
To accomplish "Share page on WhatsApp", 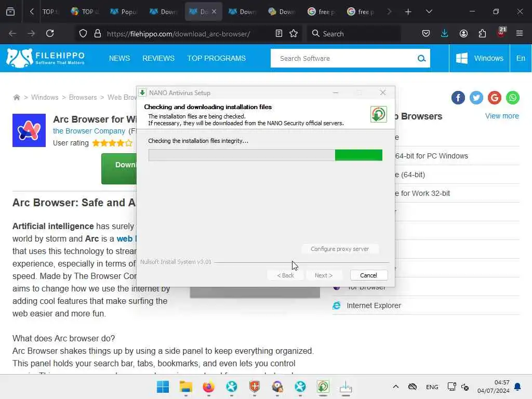I will coord(513,98).
